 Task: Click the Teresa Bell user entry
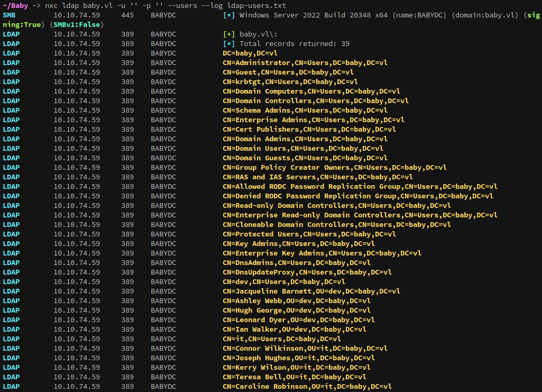(x=295, y=377)
